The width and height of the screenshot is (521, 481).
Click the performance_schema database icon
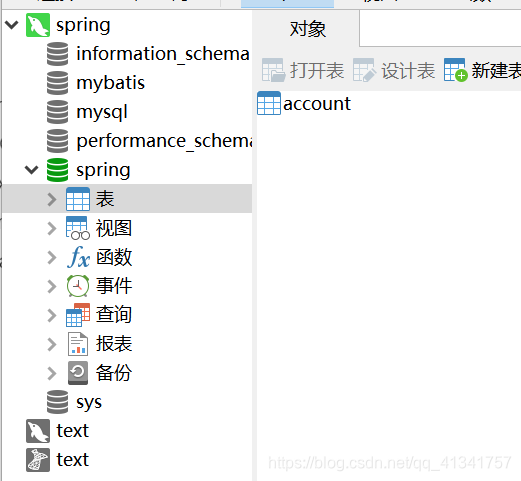point(58,141)
